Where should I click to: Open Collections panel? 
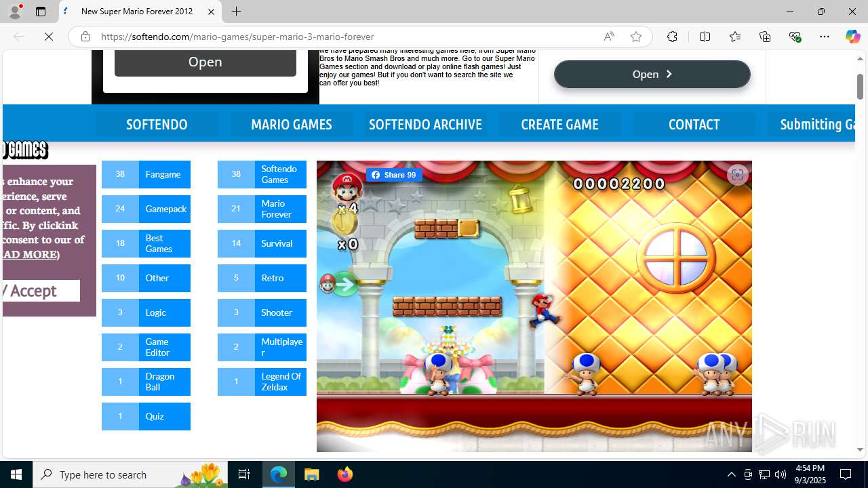tap(765, 37)
